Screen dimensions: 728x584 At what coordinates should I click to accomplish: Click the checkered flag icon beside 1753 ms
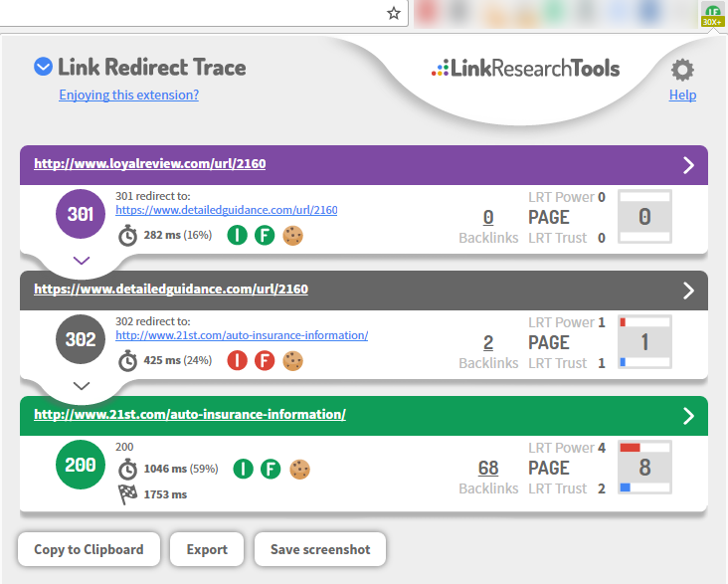127,494
